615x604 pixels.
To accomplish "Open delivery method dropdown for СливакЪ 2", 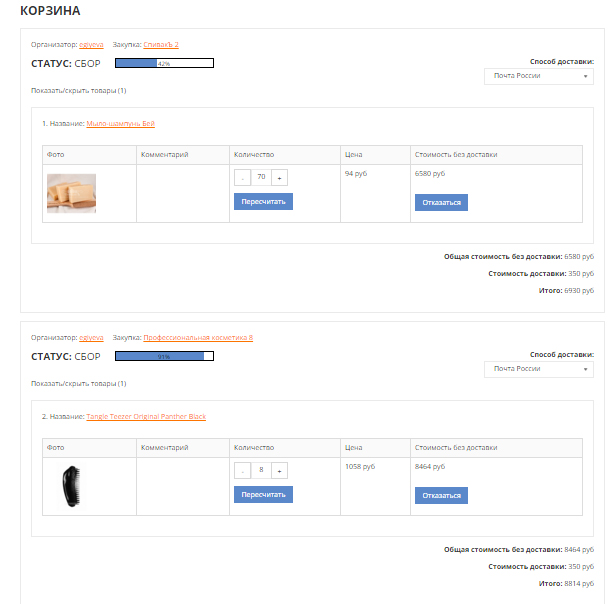I will (539, 76).
